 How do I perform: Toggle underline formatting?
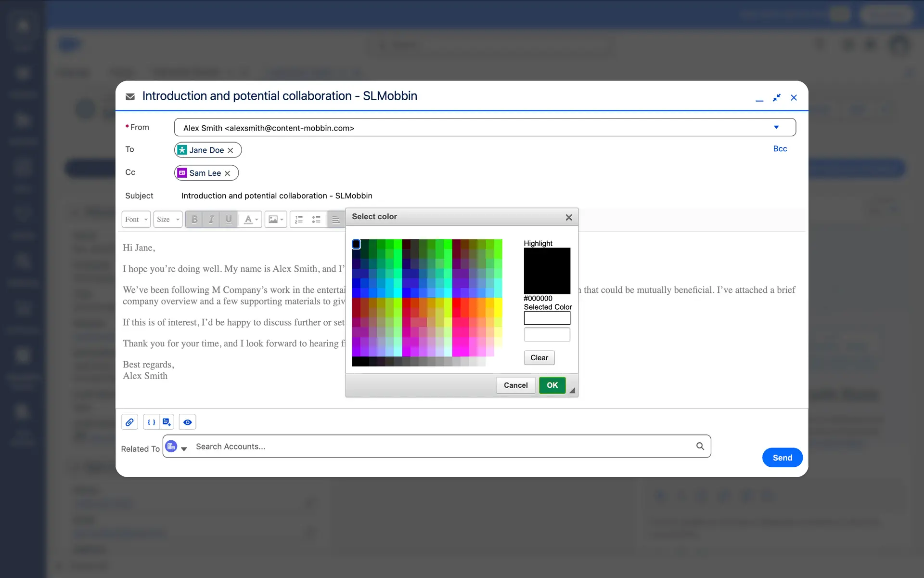click(229, 220)
